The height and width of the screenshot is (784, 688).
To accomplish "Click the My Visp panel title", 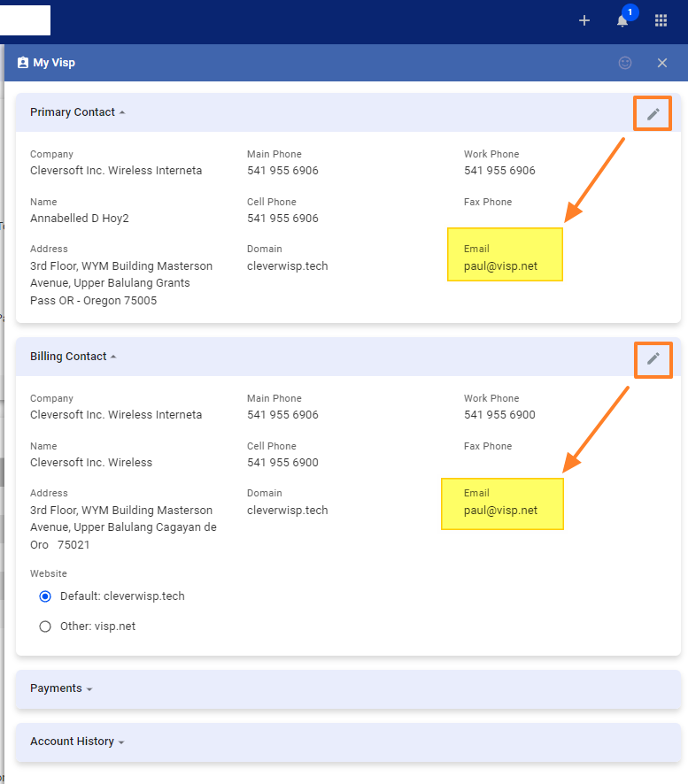I will coord(54,63).
